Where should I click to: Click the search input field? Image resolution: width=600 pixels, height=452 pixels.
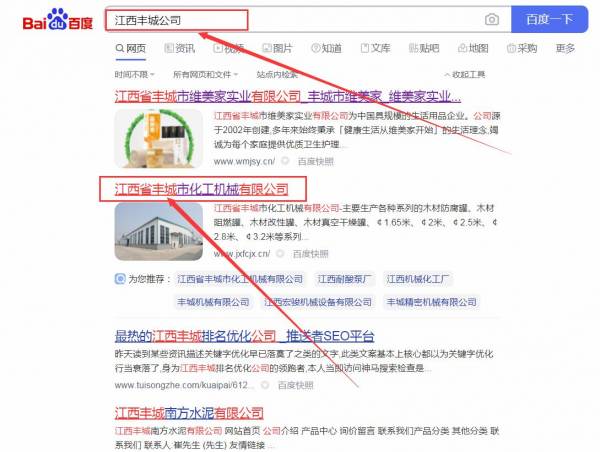click(x=290, y=20)
